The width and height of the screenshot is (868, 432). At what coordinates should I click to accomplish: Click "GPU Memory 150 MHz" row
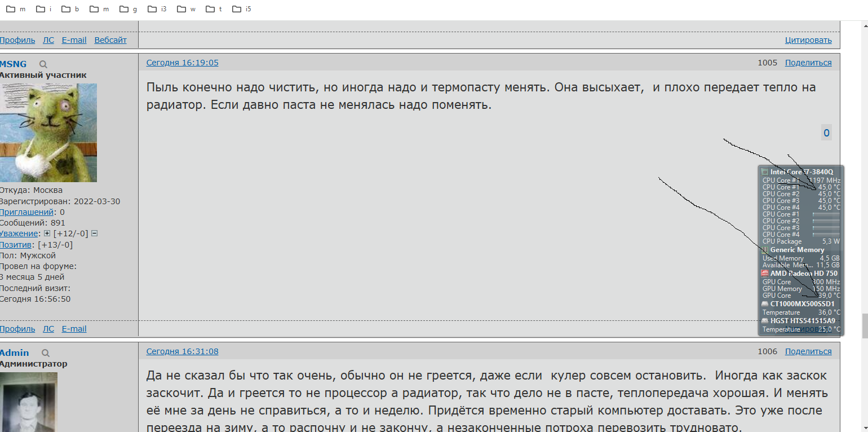[801, 289]
